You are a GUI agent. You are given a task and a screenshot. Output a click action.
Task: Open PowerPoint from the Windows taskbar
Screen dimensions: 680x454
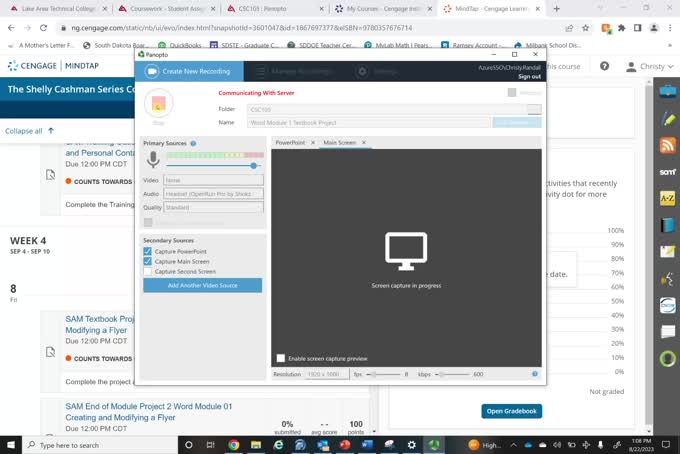(345, 445)
